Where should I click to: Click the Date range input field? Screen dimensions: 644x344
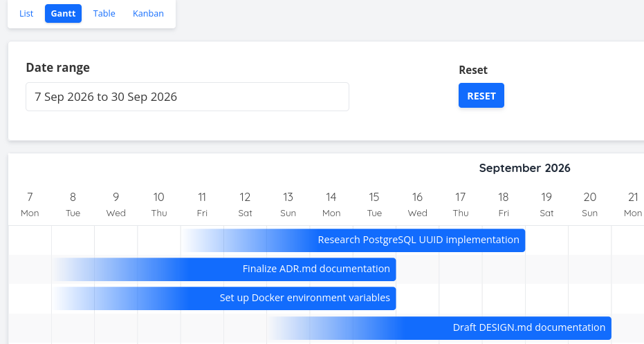[187, 97]
